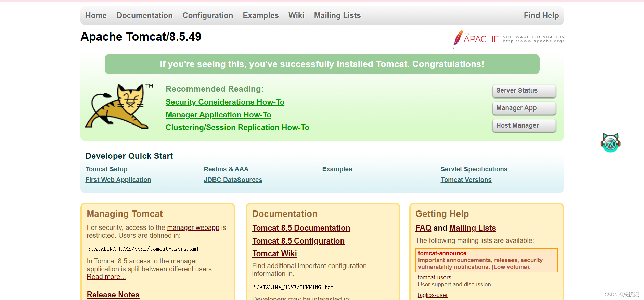Open the taglibs-user mailing list link
The image size is (644, 300).
coord(433,295)
